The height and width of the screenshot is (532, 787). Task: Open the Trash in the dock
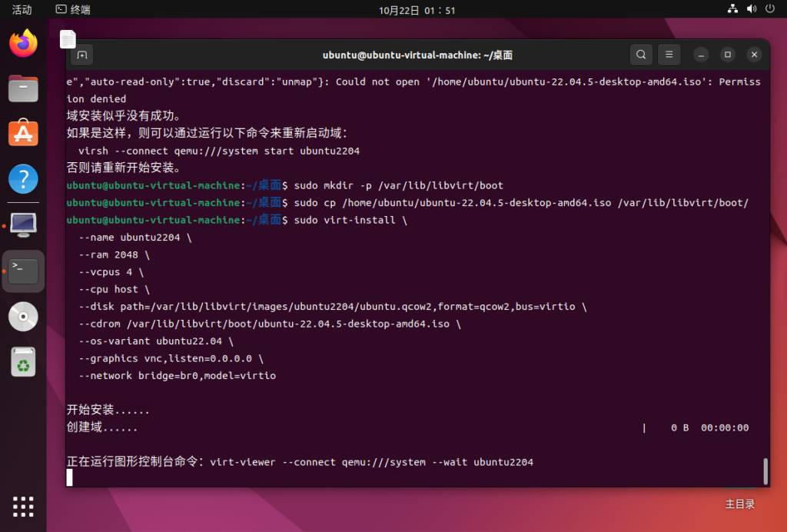(x=23, y=361)
